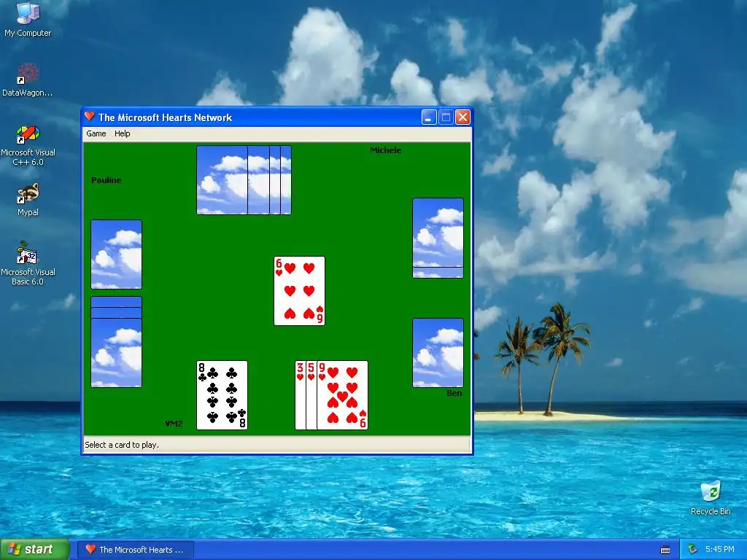Click the 5:45 PM taskbar clock
The width and height of the screenshot is (747, 560).
tap(720, 549)
